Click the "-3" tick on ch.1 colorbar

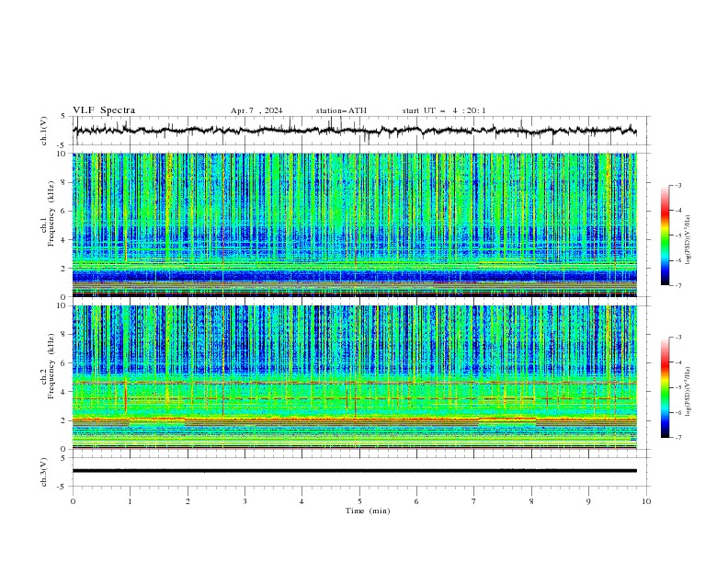[678, 185]
